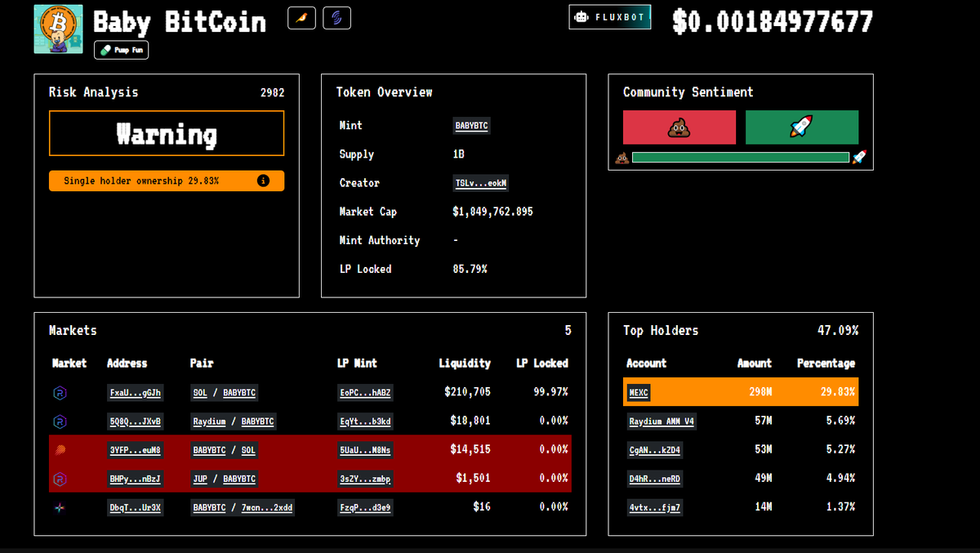
Task: Open the Birdeye chart icon link
Action: coord(301,18)
